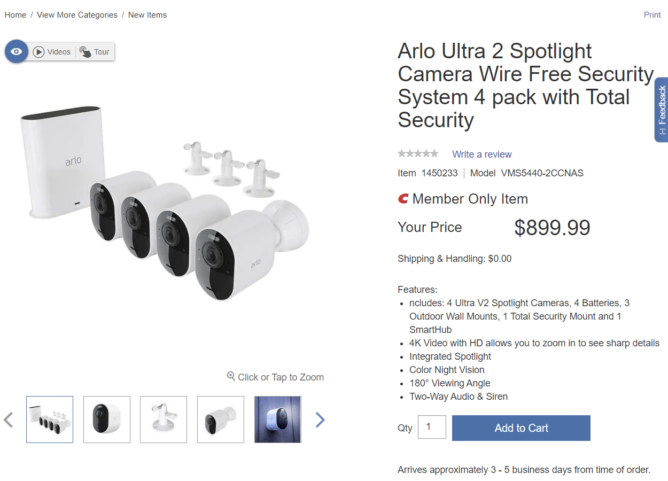The height and width of the screenshot is (481, 668).
Task: Click the Print link
Action: tap(651, 15)
